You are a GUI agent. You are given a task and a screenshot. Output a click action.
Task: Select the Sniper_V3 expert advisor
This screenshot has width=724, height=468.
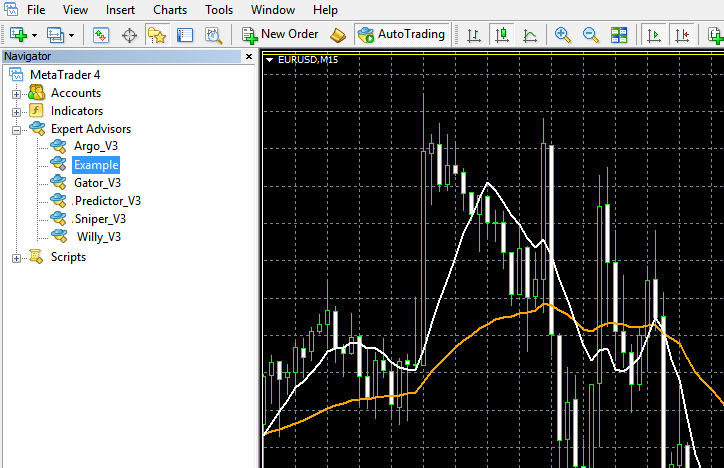[100, 219]
